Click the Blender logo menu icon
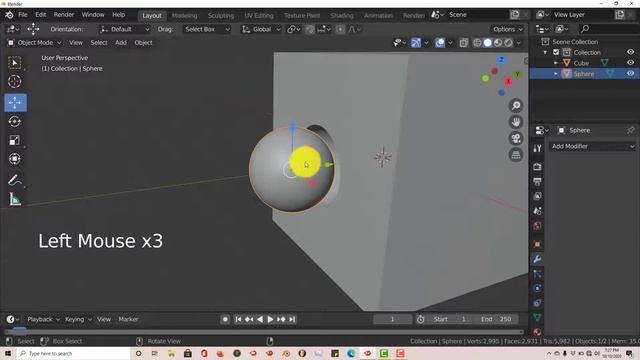The width and height of the screenshot is (640, 360). pos(9,15)
